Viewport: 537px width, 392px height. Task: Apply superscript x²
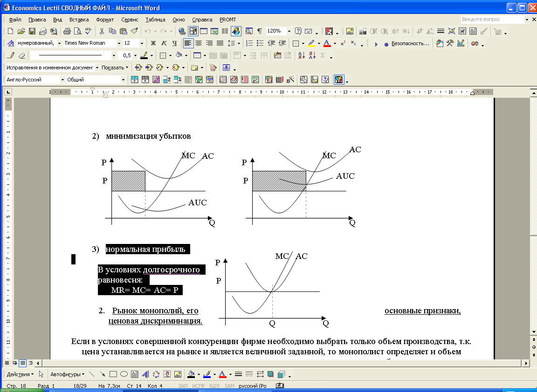coord(343,43)
